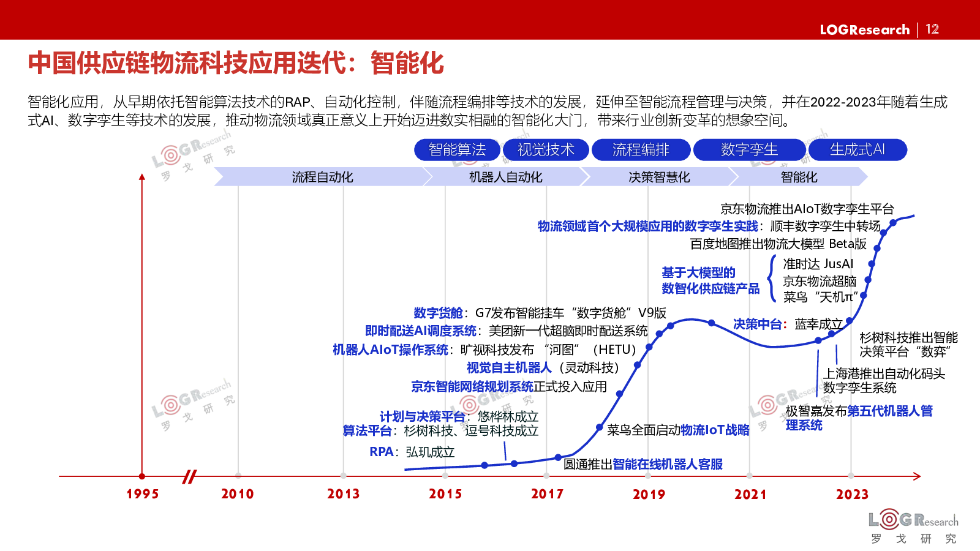980x551 pixels.
Task: Click the blue label 计划与决策平台
Action: tap(422, 417)
